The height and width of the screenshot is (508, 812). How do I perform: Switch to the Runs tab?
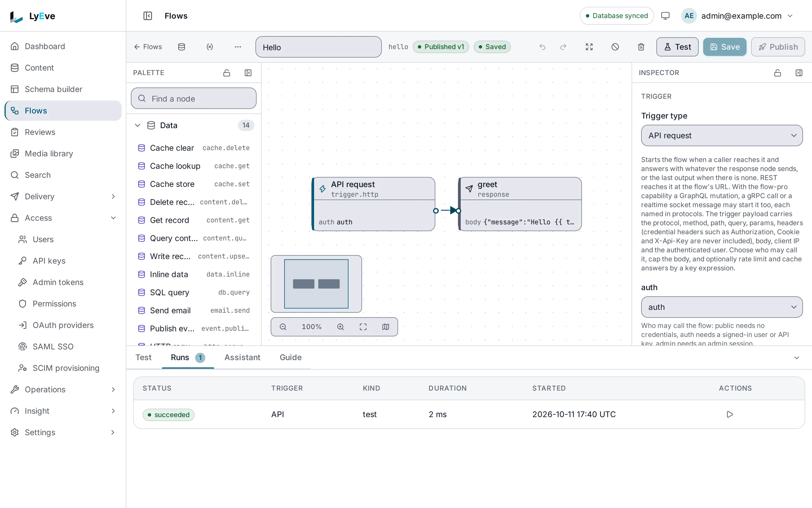coord(188,358)
